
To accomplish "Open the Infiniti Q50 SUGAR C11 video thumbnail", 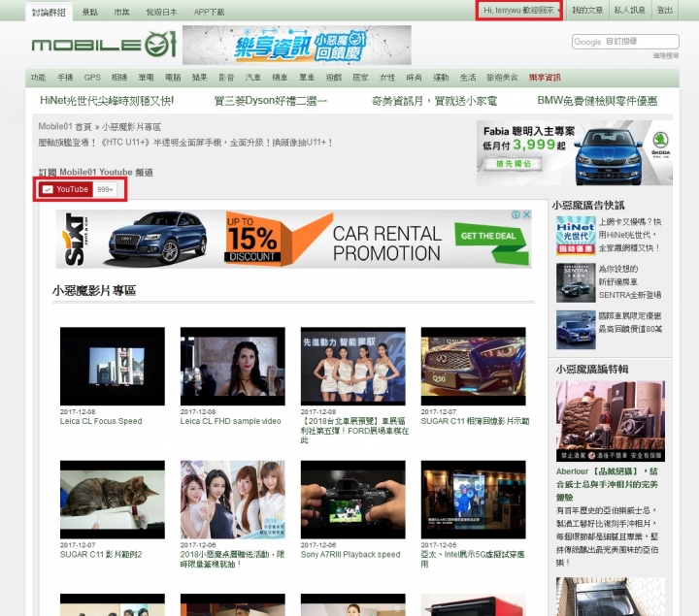I will pyautogui.click(x=474, y=366).
